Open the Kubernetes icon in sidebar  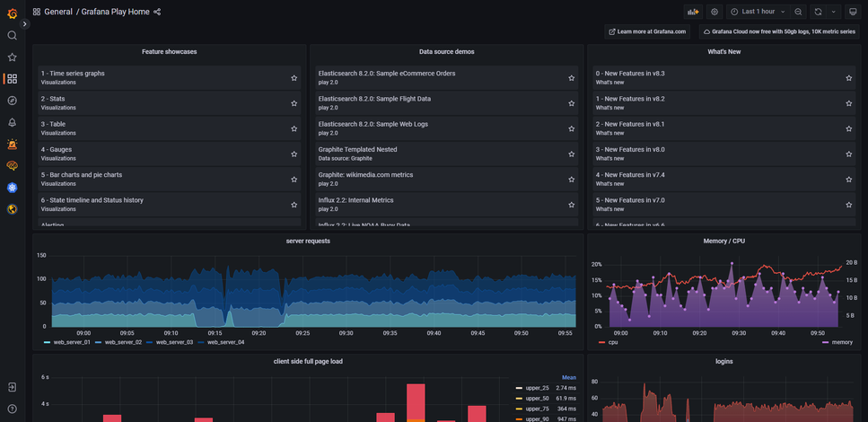point(13,187)
